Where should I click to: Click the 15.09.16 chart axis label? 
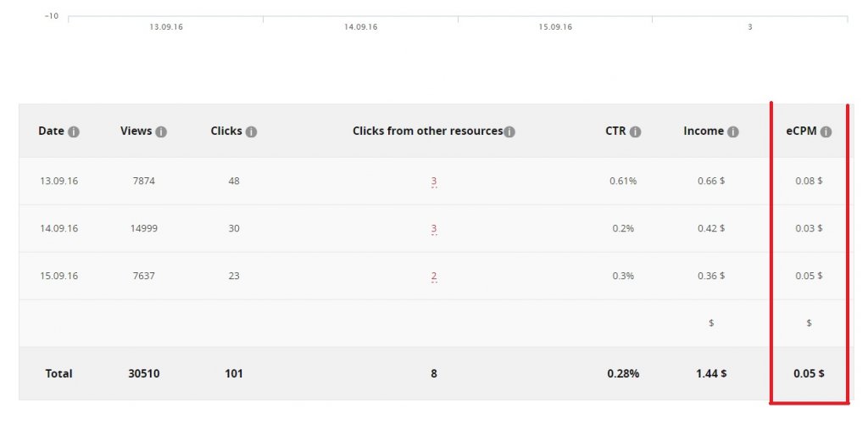(x=555, y=27)
